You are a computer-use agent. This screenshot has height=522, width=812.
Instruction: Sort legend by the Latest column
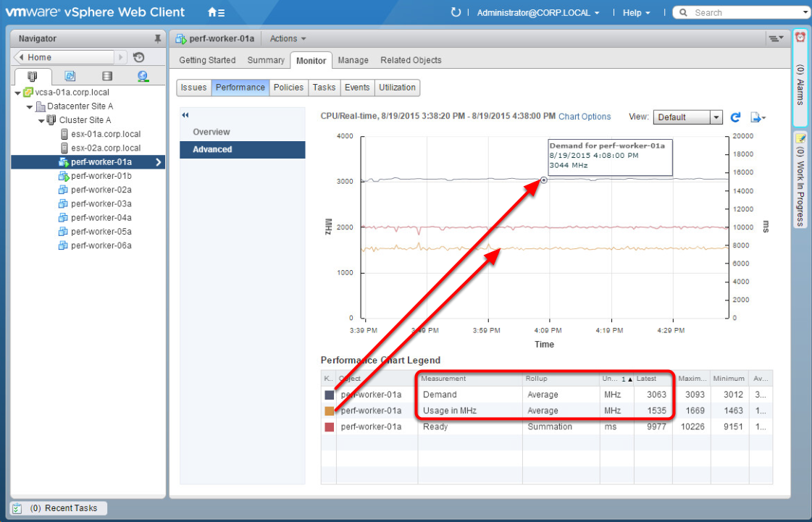(653, 379)
